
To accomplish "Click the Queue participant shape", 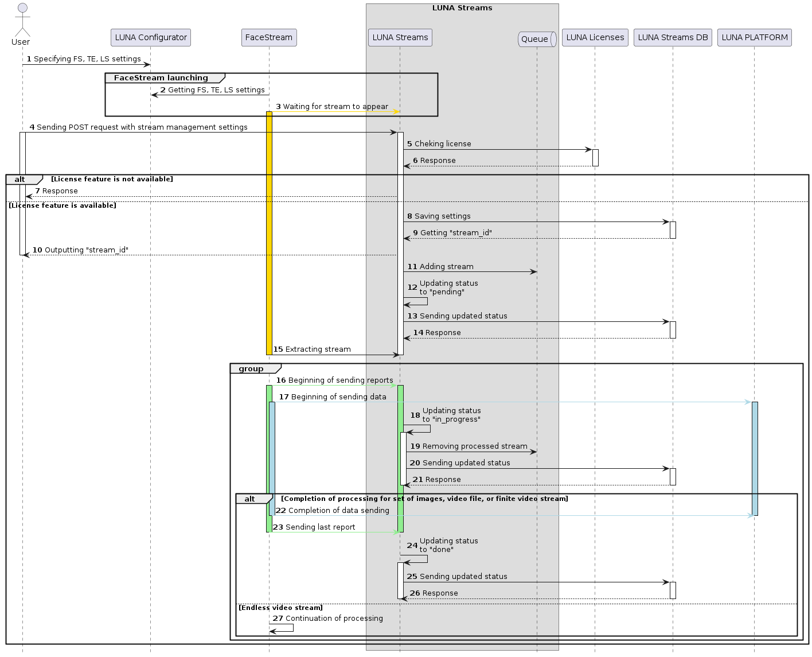I will click(536, 39).
